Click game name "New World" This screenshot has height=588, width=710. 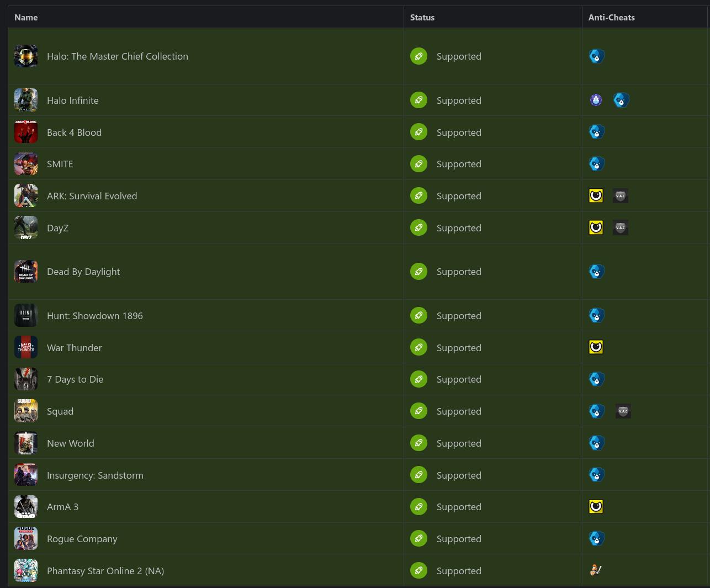tap(71, 443)
